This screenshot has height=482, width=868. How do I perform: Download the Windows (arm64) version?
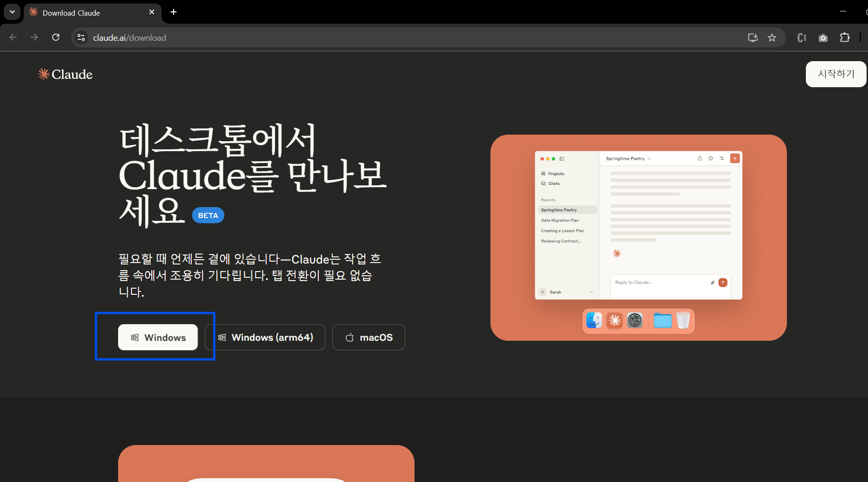[265, 337]
